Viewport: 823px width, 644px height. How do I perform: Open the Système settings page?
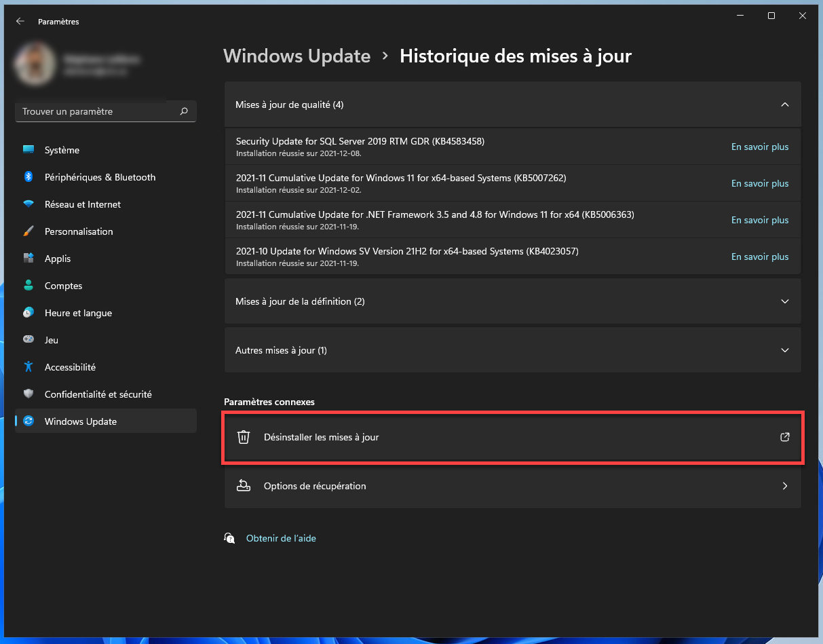[x=106, y=150]
